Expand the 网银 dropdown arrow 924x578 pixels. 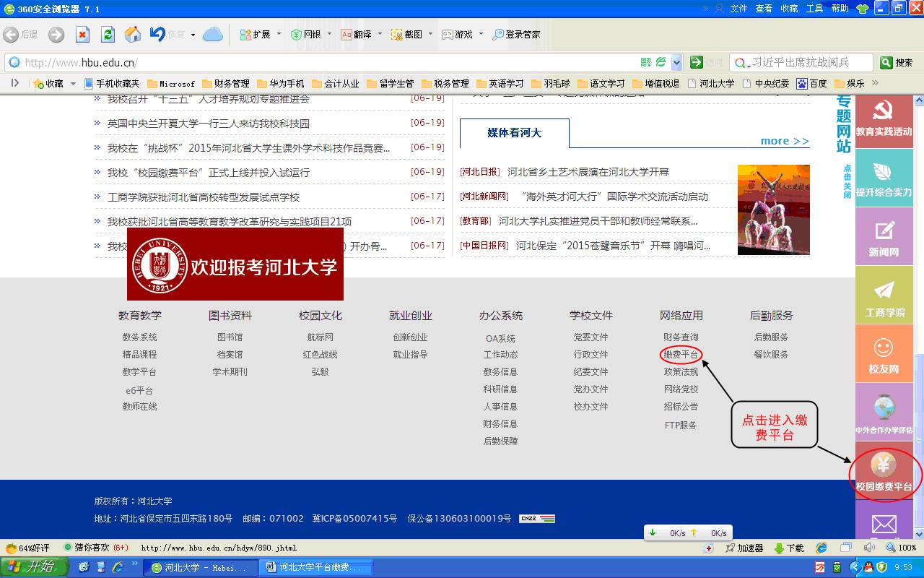tap(329, 34)
